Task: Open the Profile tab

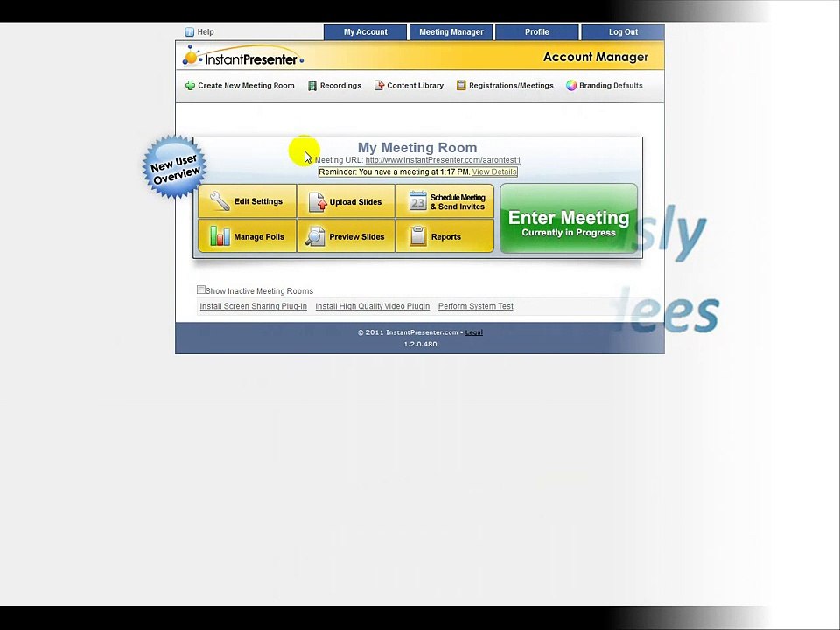Action: (536, 32)
